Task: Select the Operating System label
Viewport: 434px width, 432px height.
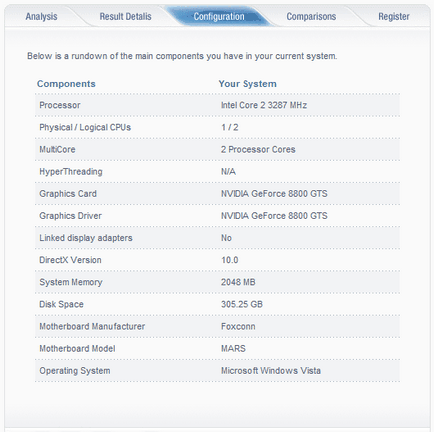Action: coord(75,371)
